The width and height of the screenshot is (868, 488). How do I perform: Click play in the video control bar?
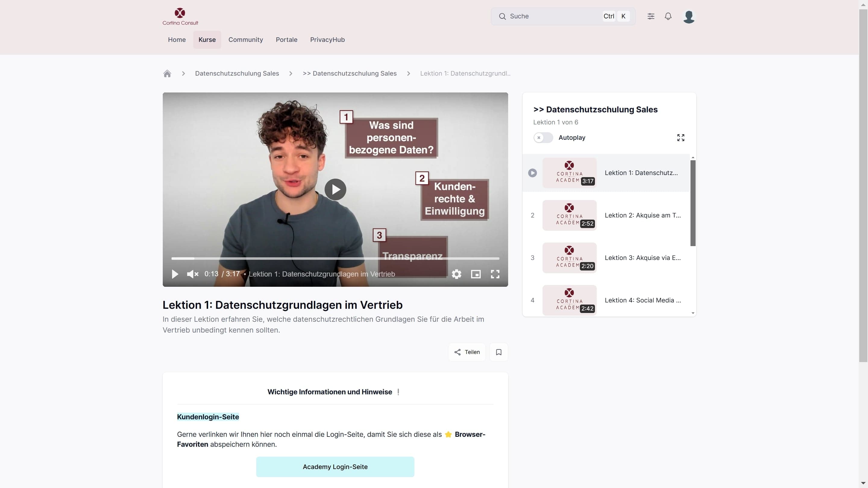tap(175, 274)
